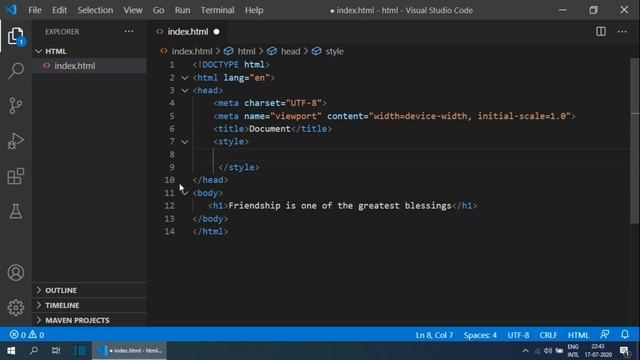Screen dimensions: 640x360
Task: Select the index.html editor tab
Action: [188, 32]
